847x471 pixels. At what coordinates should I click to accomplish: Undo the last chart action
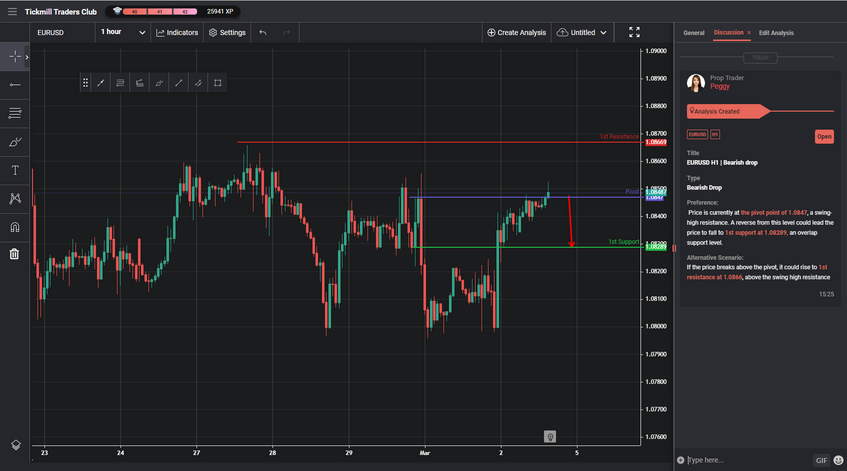click(x=263, y=32)
